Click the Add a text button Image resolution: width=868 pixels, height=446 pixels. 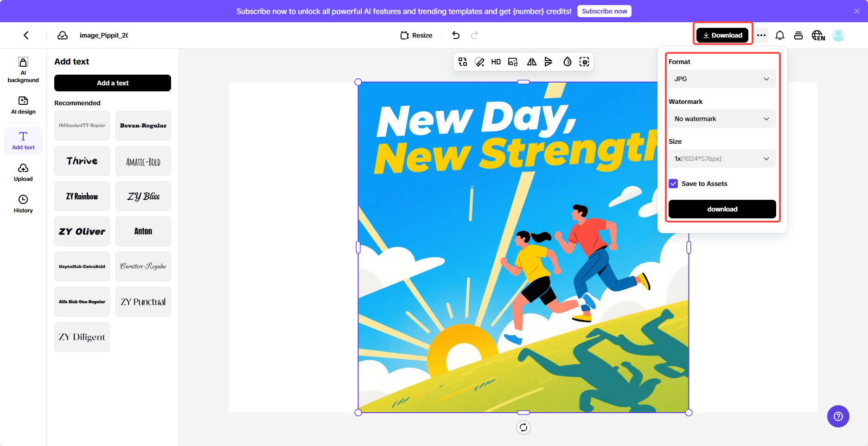[x=113, y=83]
